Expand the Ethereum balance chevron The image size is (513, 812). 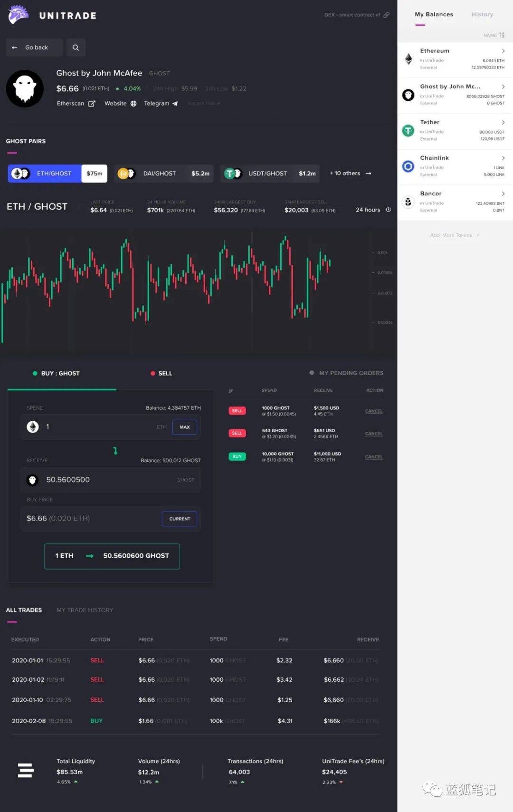[x=503, y=51]
